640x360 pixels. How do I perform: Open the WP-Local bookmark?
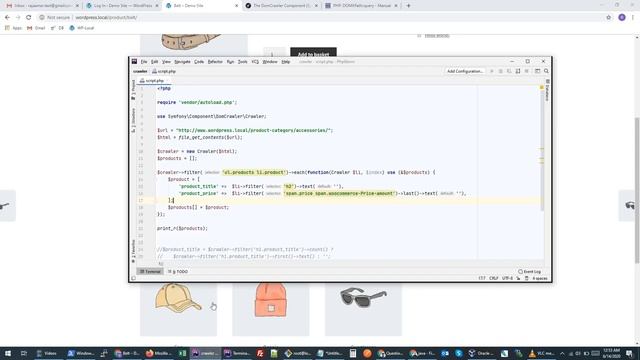[82, 28]
